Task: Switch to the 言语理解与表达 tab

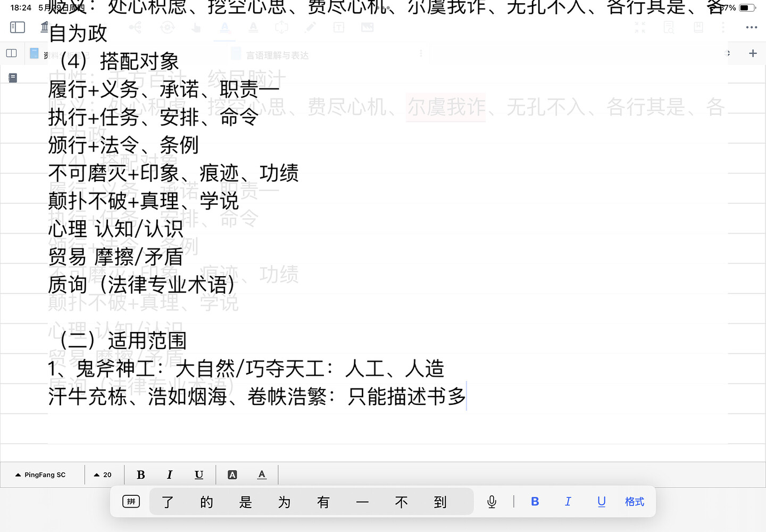Action: (x=277, y=55)
